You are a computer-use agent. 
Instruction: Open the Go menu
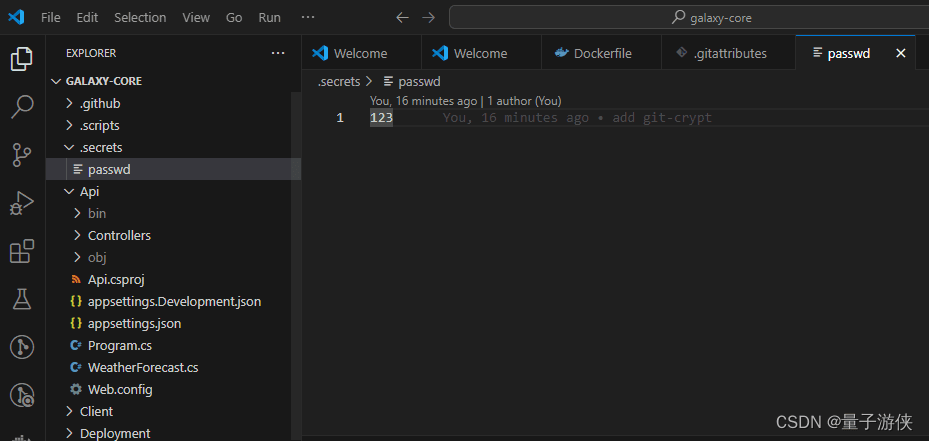point(234,18)
